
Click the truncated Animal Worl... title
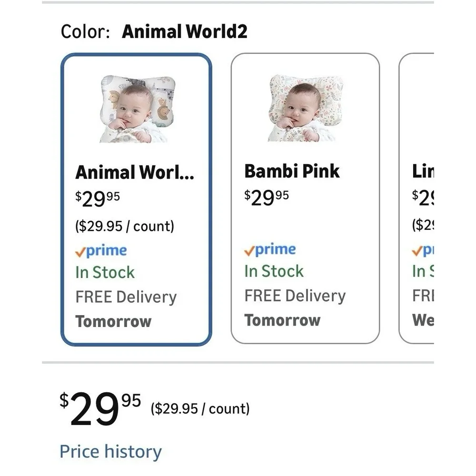(135, 172)
